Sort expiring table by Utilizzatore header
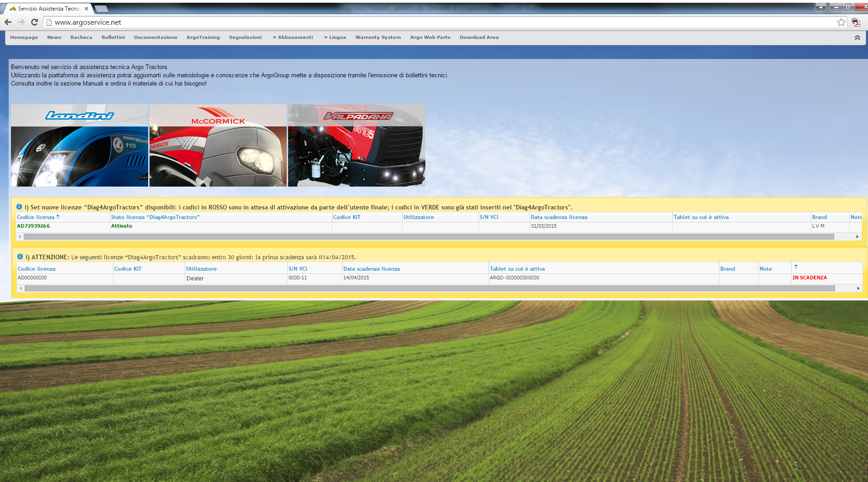The image size is (868, 482). point(201,269)
